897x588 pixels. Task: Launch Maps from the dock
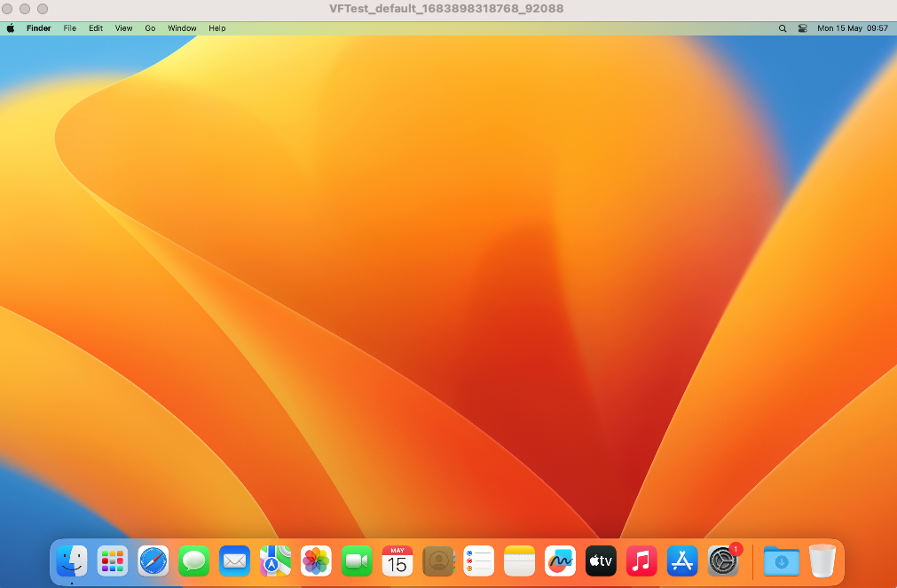click(x=275, y=561)
